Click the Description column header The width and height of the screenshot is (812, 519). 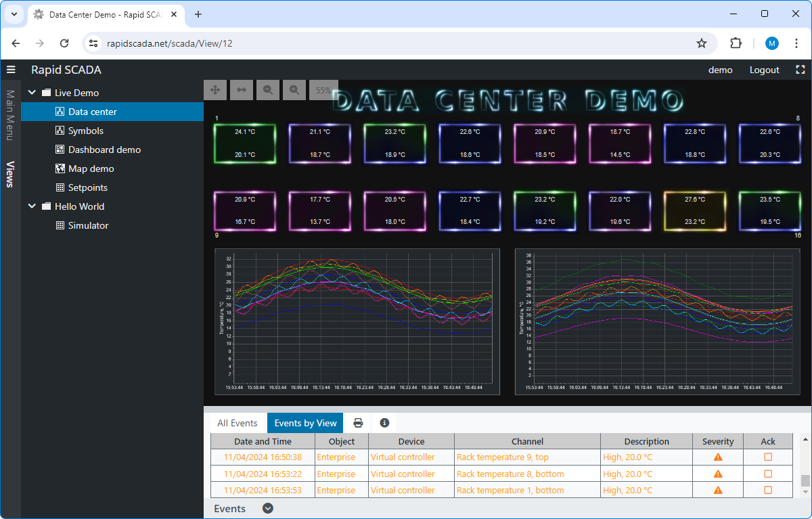(646, 441)
